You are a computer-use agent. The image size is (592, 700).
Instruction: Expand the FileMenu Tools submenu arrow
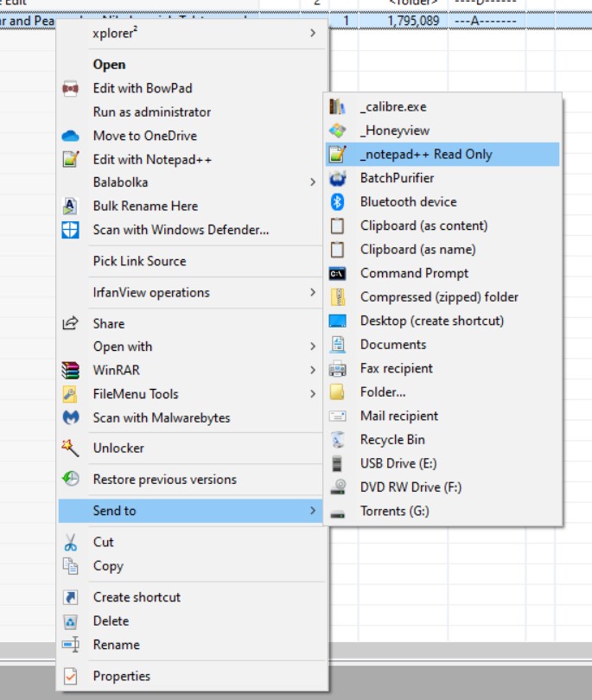[313, 394]
